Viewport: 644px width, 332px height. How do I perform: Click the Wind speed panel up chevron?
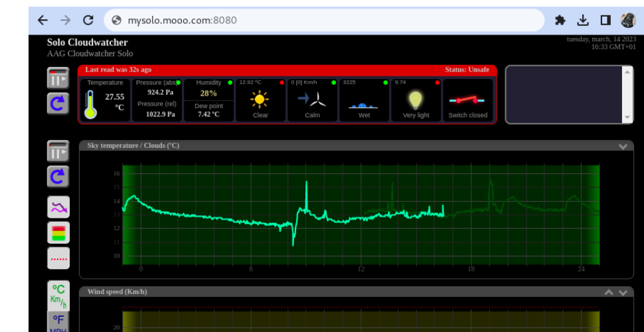(x=609, y=292)
